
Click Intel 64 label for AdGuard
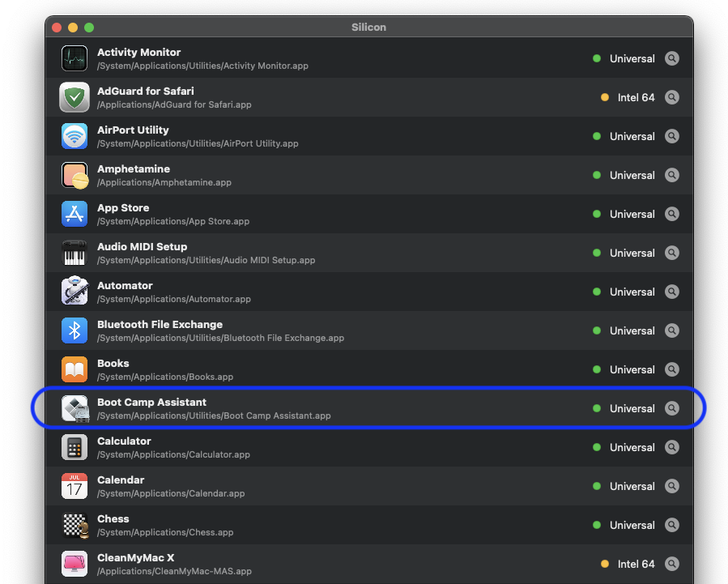(x=636, y=97)
